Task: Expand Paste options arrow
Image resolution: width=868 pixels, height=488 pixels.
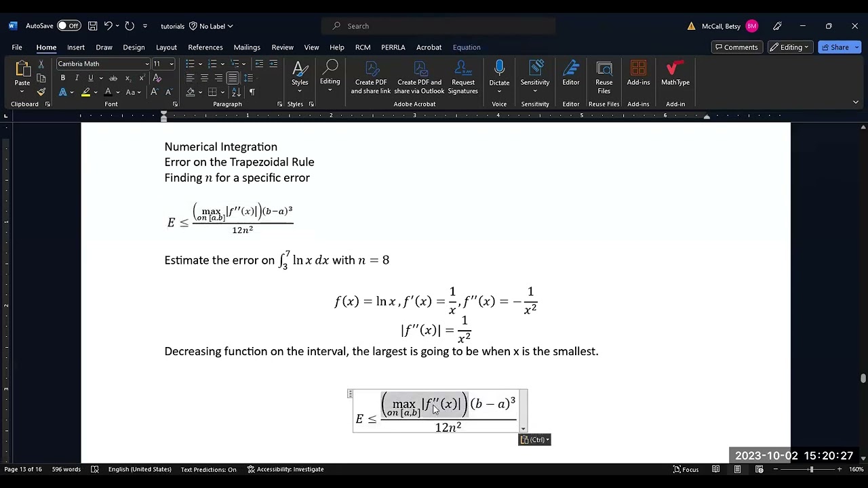Action: coord(22,92)
